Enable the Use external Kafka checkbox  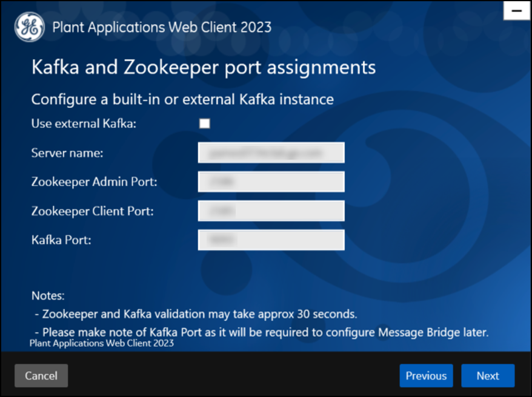[x=205, y=123]
